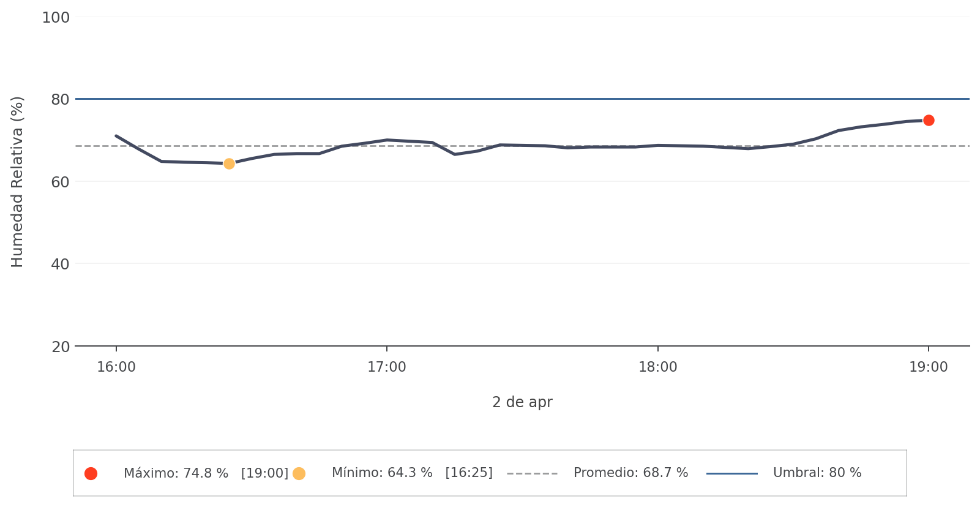
Task: Click the dashed gray line sample in the legend
Action: click(532, 473)
